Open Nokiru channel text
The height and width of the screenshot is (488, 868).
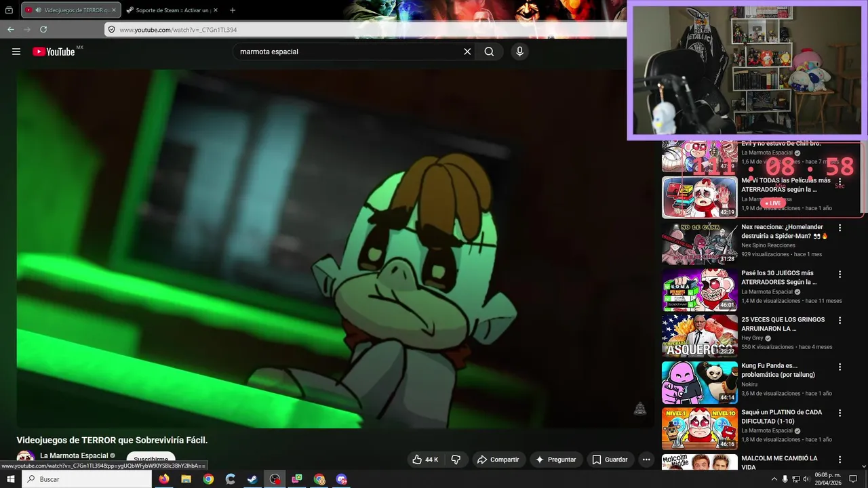coord(749,384)
